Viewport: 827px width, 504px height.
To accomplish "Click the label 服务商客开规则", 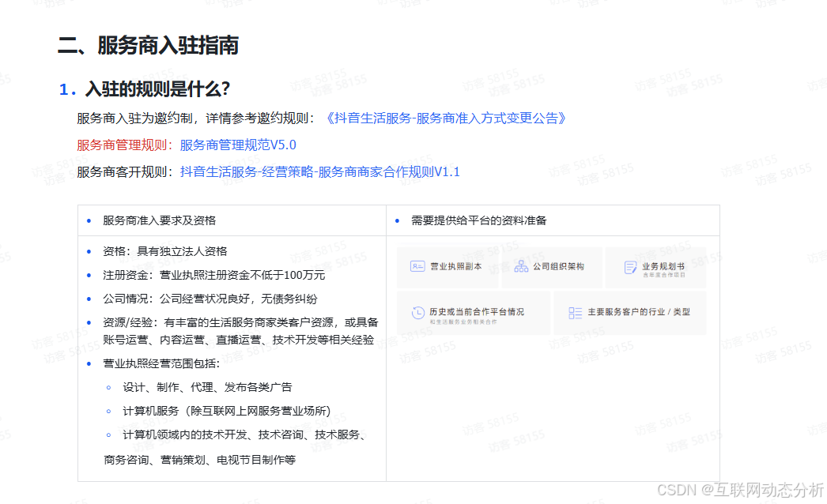I will coord(122,172).
